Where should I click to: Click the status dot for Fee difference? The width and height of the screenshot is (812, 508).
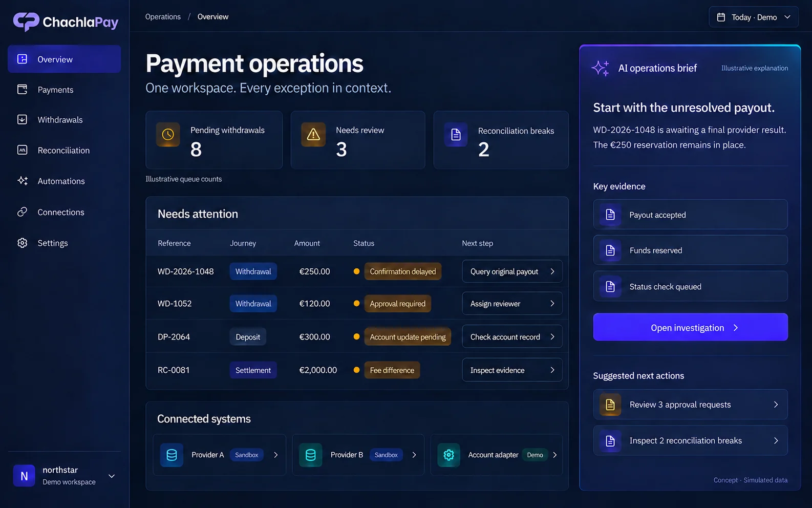click(x=356, y=370)
